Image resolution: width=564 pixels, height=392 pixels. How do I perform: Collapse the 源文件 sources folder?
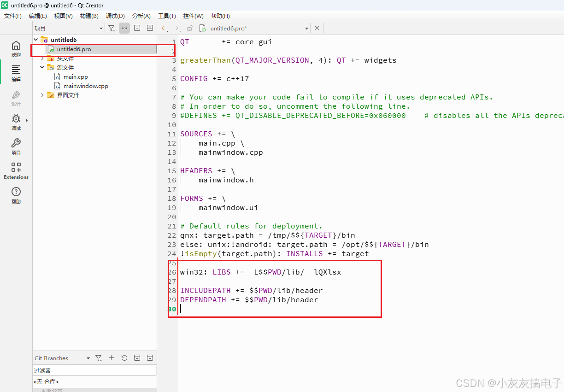(x=42, y=67)
